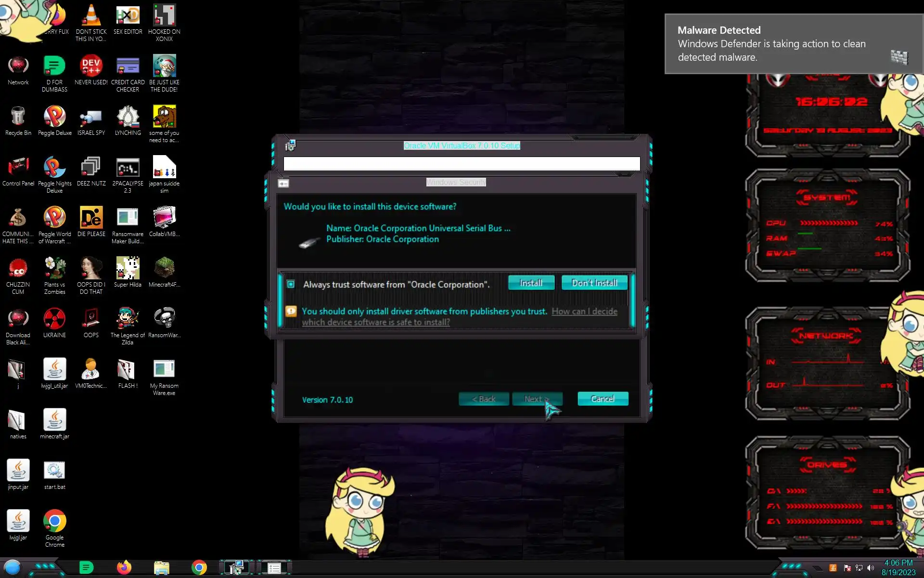Click the Firefox taskbar icon
Screen dimensions: 924x578
click(124, 568)
